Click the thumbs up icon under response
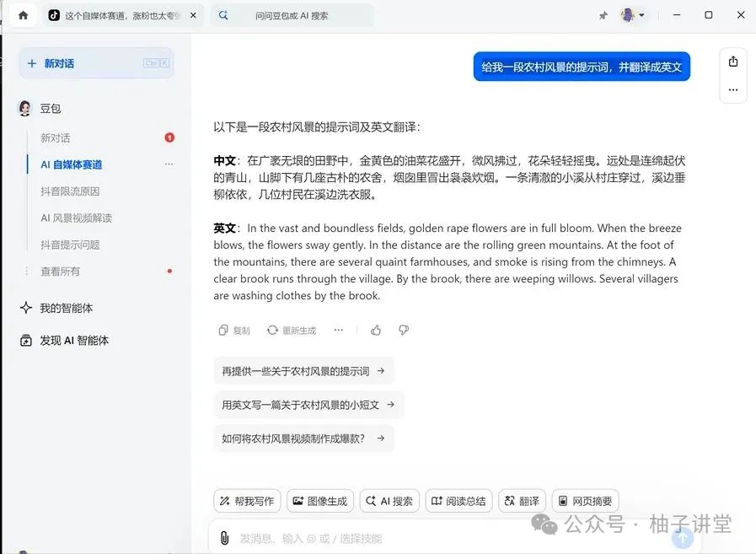This screenshot has width=756, height=554. 376,331
